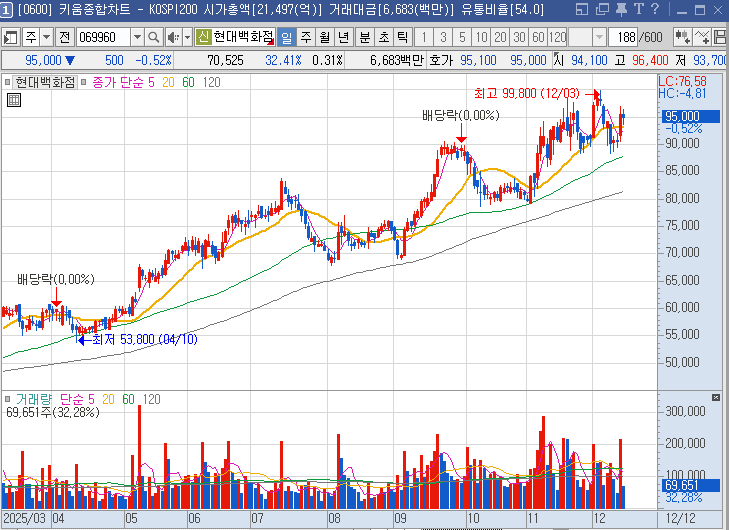Click the 현대백화점 chart label tab

(45, 82)
